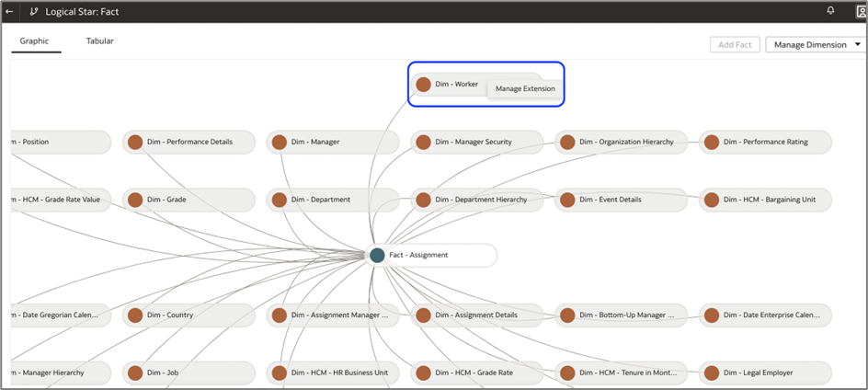Select the Dim - Performance Details label
Image resolution: width=868 pixels, height=390 pixels.
click(x=189, y=142)
